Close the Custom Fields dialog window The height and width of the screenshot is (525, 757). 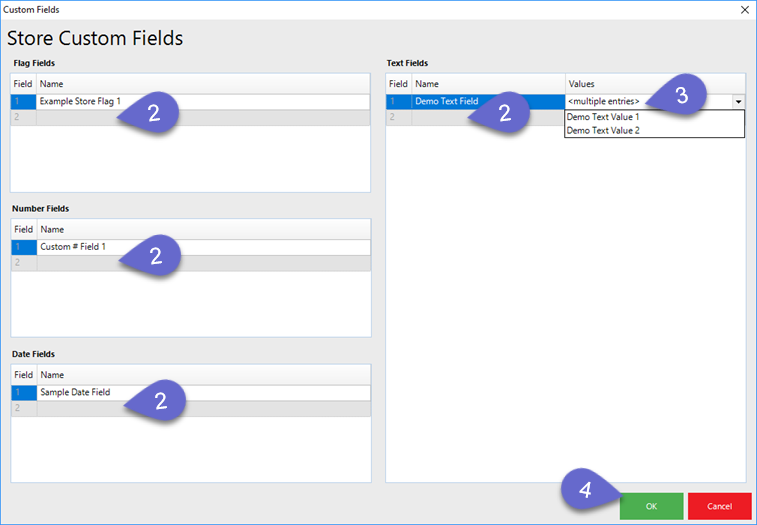tap(743, 9)
